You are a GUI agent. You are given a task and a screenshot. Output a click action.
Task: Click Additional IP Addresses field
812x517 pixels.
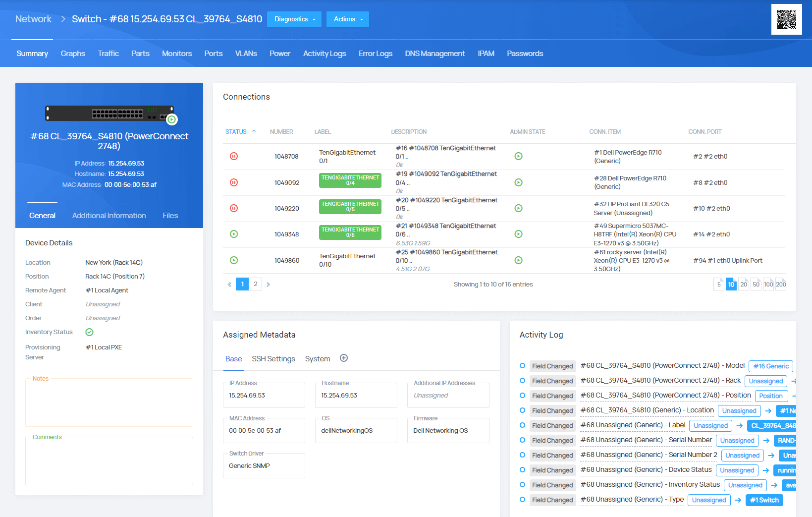click(448, 395)
